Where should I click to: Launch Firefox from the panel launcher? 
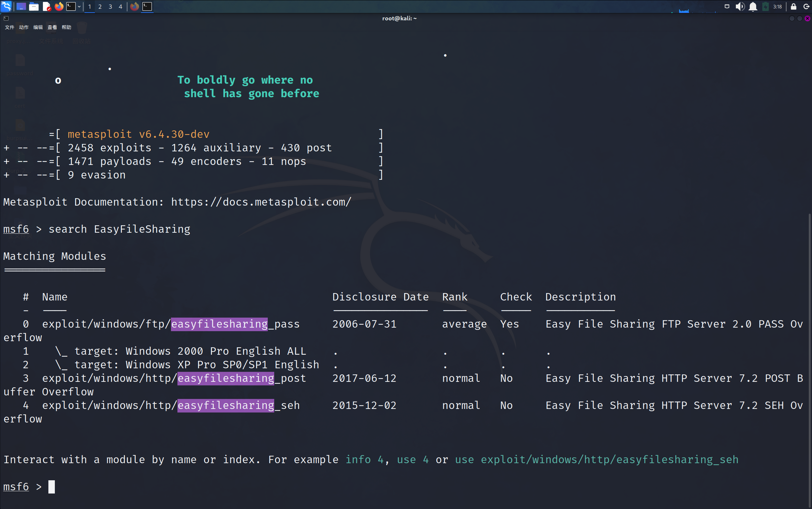point(59,6)
